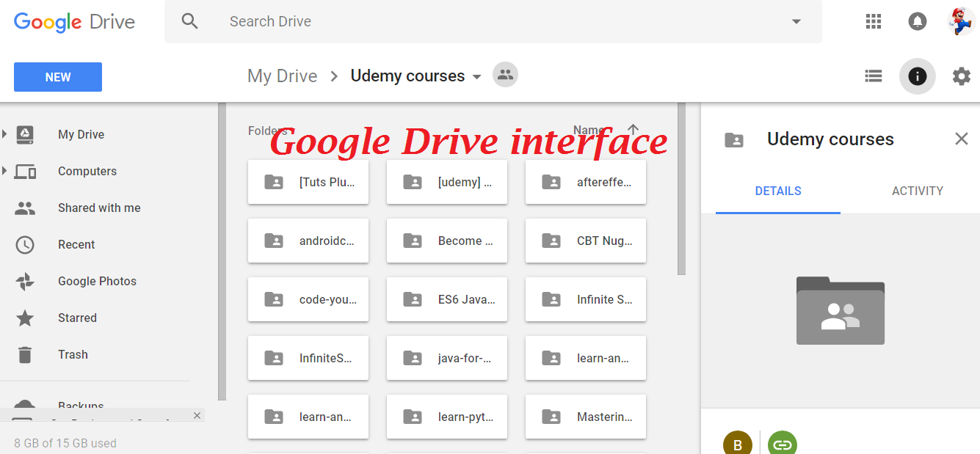Click the magnifier search icon
980x454 pixels.
coord(190,21)
